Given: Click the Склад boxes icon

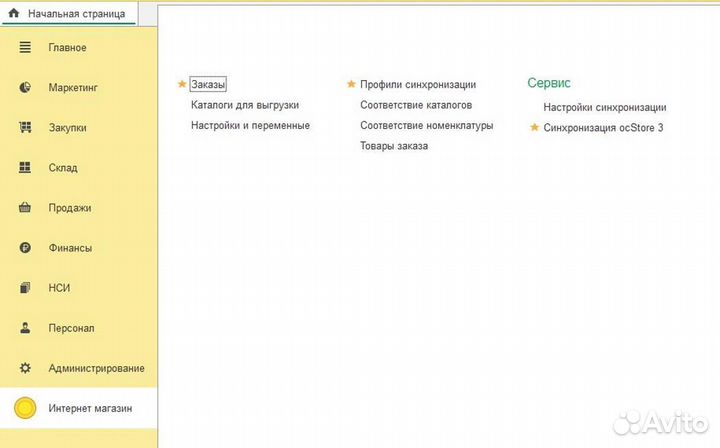Looking at the screenshot, I should pos(25,168).
